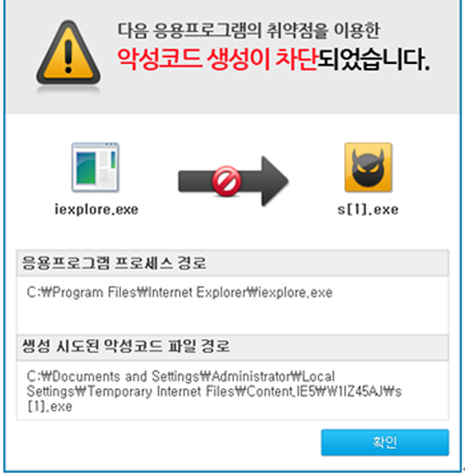This screenshot has width=465, height=476.
Task: Click the [1].exe text on last path line
Action: [x=49, y=406]
